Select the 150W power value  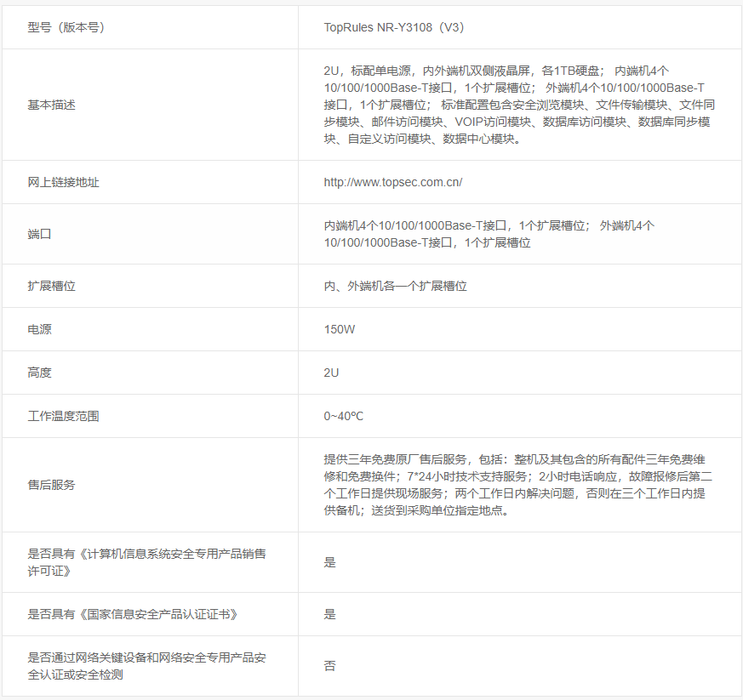tap(340, 329)
